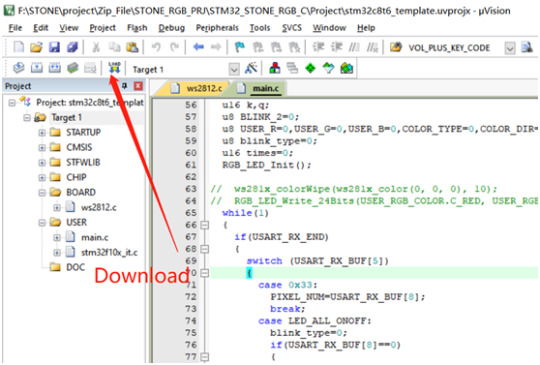Screen dimensions: 540x365
Task: Select main.c in the USER folder
Action: click(x=94, y=237)
